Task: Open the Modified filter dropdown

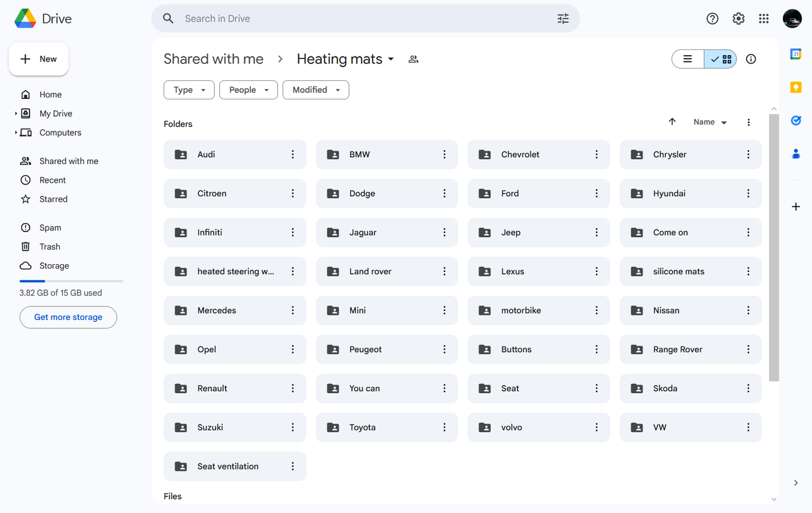Action: coord(316,90)
